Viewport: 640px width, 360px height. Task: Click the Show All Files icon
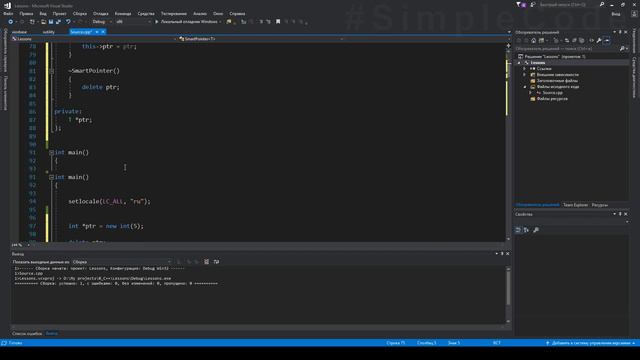point(582,40)
